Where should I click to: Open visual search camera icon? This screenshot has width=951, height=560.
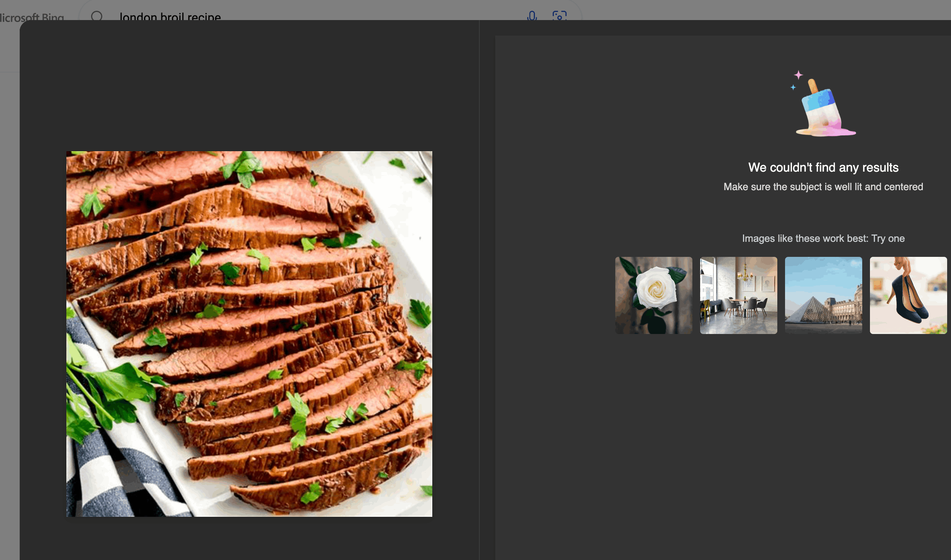[559, 15]
